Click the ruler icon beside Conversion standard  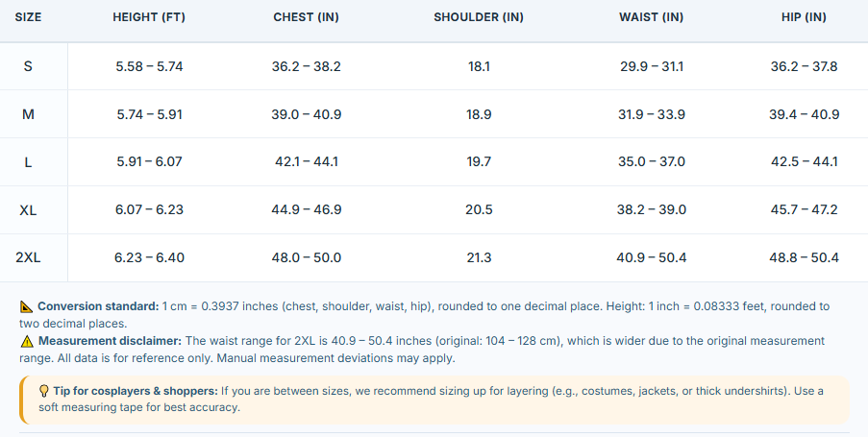[26, 306]
